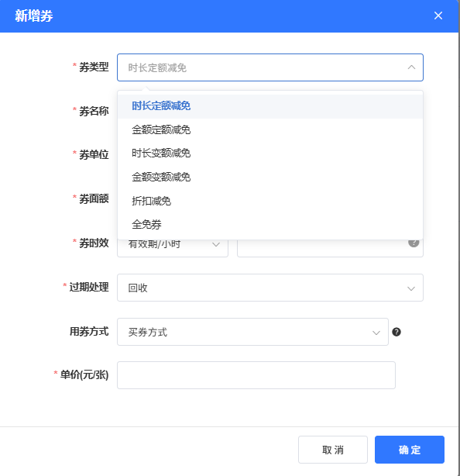Image resolution: width=460 pixels, height=476 pixels.
Task: Pick 时长变额减免 from the type options
Action: [x=269, y=153]
